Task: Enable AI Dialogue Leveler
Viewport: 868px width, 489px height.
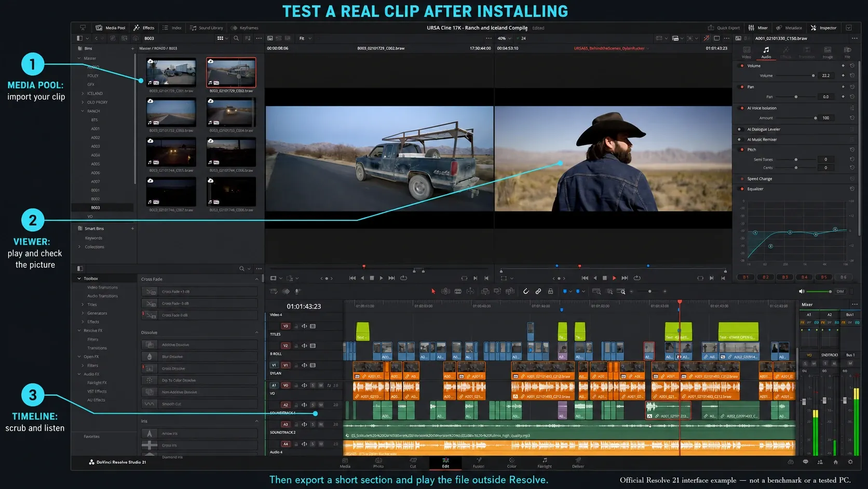Action: [x=740, y=129]
